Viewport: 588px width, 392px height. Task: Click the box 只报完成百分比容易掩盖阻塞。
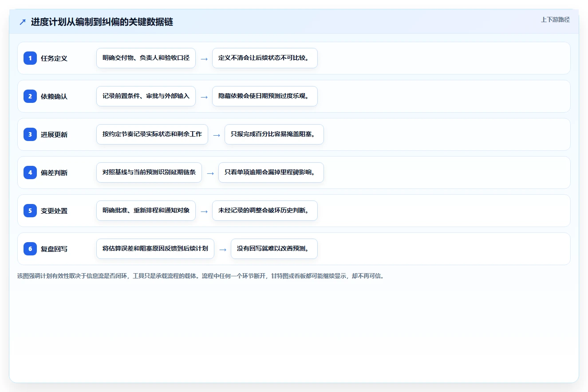(x=274, y=134)
